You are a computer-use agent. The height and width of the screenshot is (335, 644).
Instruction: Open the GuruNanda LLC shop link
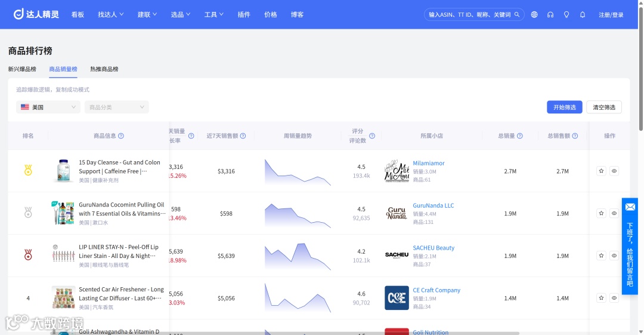pos(434,205)
